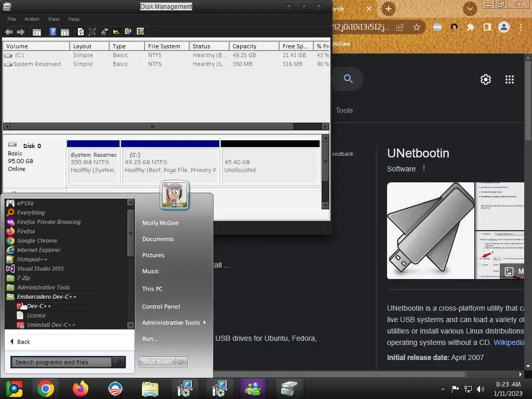
Task: Click the Search programs and files field
Action: point(61,362)
